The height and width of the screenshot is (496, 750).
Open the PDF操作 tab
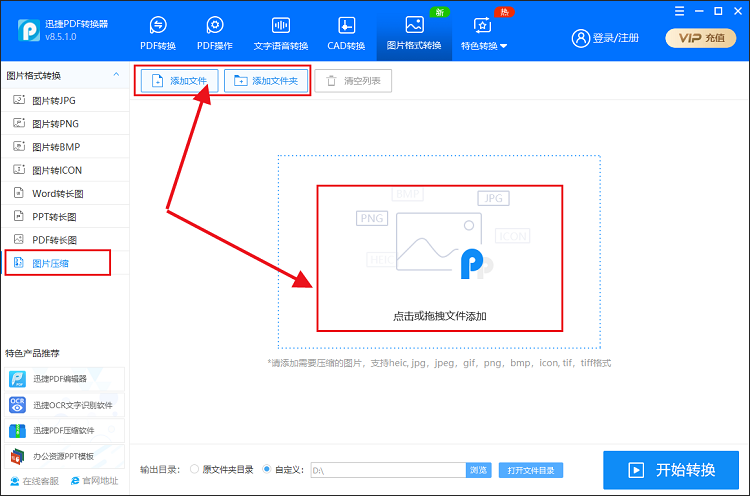(215, 33)
